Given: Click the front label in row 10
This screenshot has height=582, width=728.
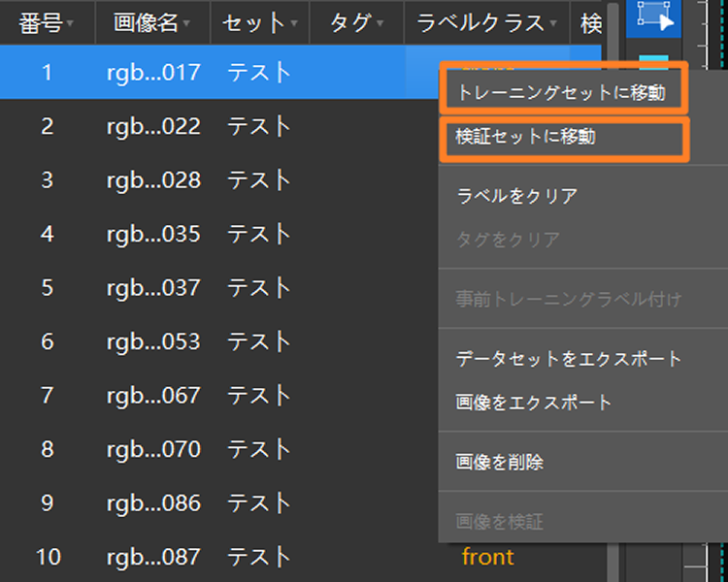Looking at the screenshot, I should pos(488,557).
